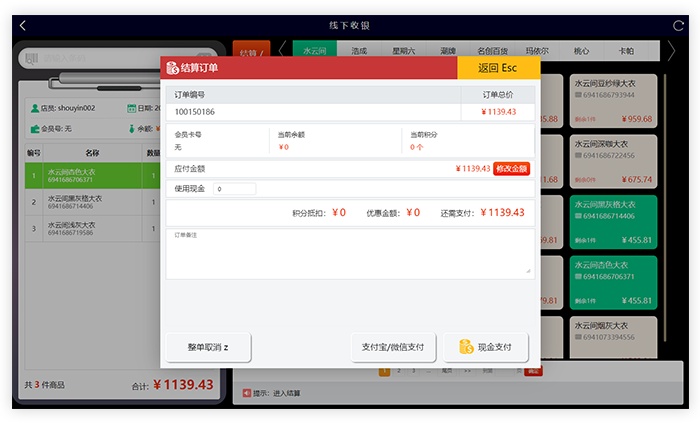Click into the 使用现金 input field
The image size is (700, 424).
click(x=234, y=189)
